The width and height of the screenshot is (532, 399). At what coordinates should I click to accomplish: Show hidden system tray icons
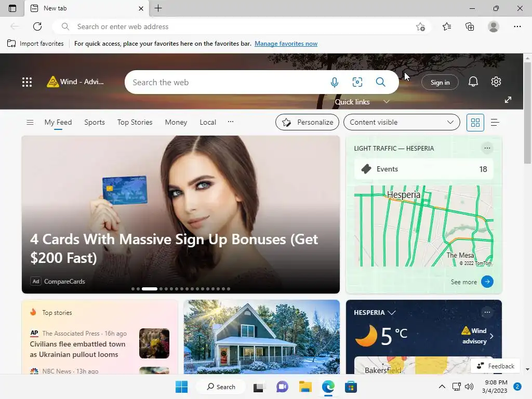click(x=442, y=387)
